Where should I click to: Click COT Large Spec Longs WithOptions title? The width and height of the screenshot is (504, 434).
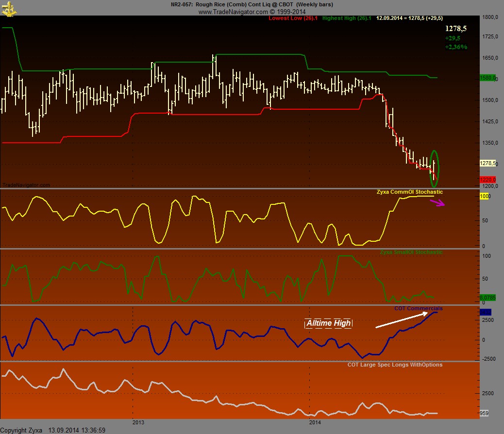click(395, 364)
